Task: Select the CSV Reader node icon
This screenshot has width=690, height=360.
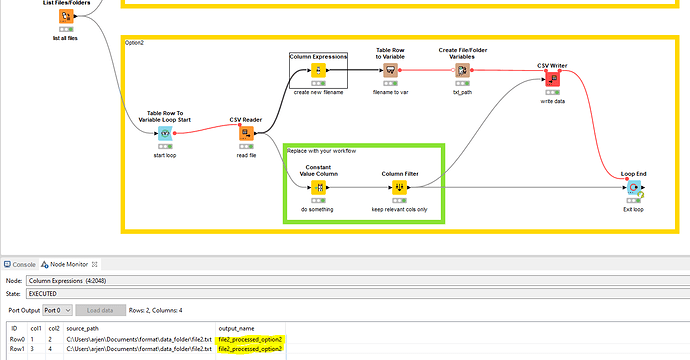Action: 246,133
